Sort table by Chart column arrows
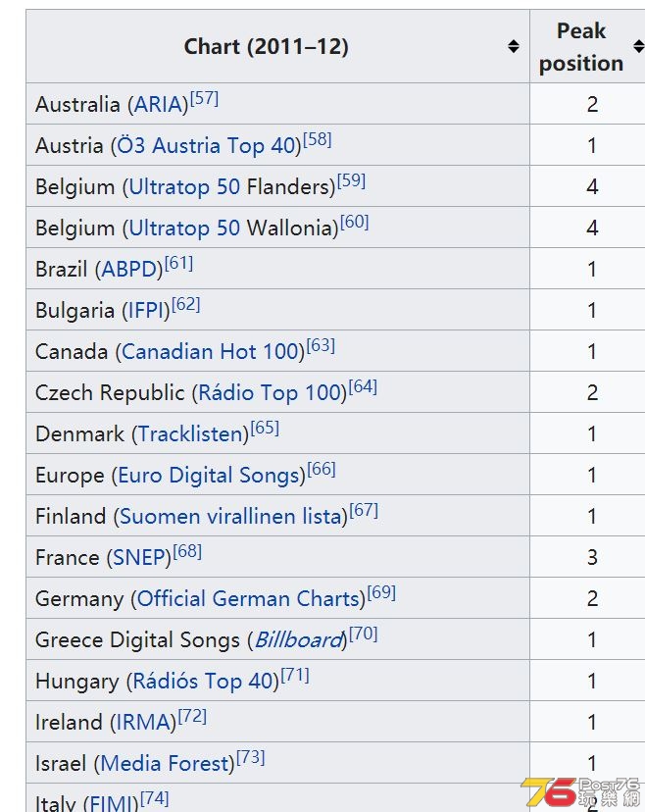This screenshot has width=645, height=812. coord(513,46)
